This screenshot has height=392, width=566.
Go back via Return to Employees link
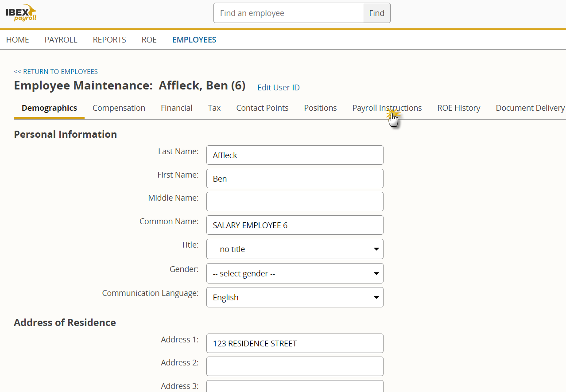56,71
